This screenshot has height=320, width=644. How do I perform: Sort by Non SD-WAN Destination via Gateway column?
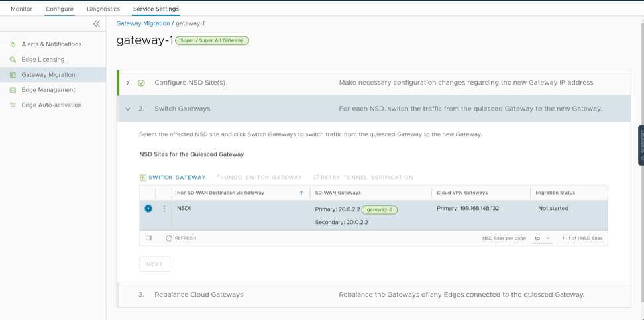(x=221, y=193)
